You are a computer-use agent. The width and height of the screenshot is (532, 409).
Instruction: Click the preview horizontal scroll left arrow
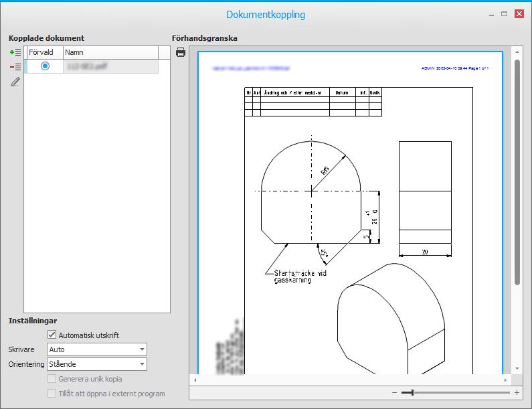tap(195, 380)
